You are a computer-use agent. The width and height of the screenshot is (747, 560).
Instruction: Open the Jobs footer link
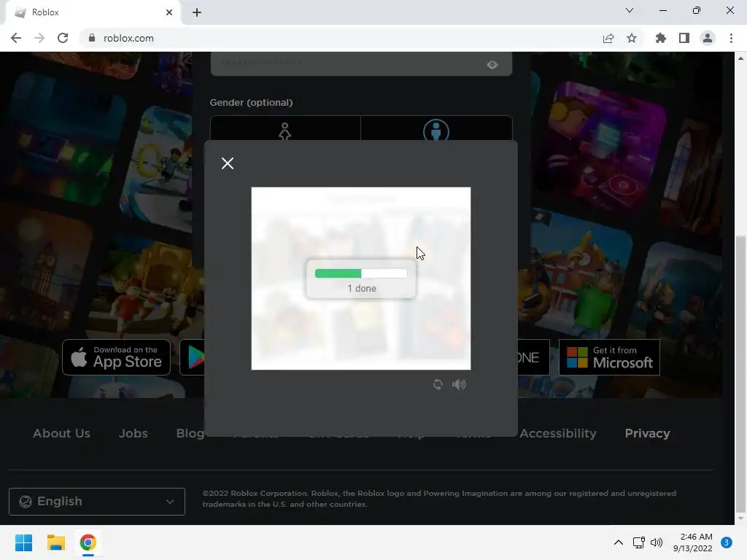[x=133, y=433]
